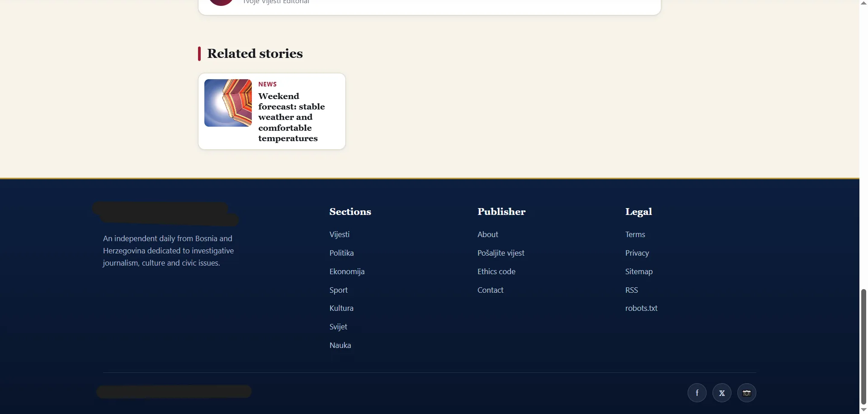The height and width of the screenshot is (414, 868).
Task: Open the Facebook social icon
Action: [697, 393]
